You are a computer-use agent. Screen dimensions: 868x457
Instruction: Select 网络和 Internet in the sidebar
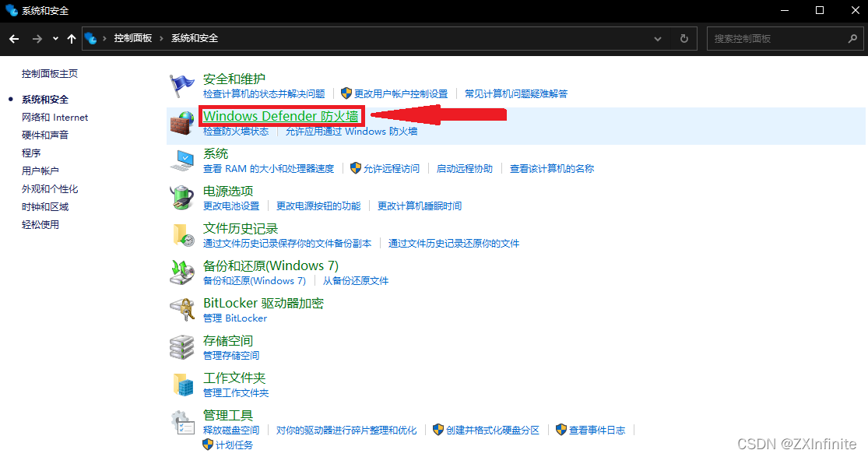[x=54, y=117]
